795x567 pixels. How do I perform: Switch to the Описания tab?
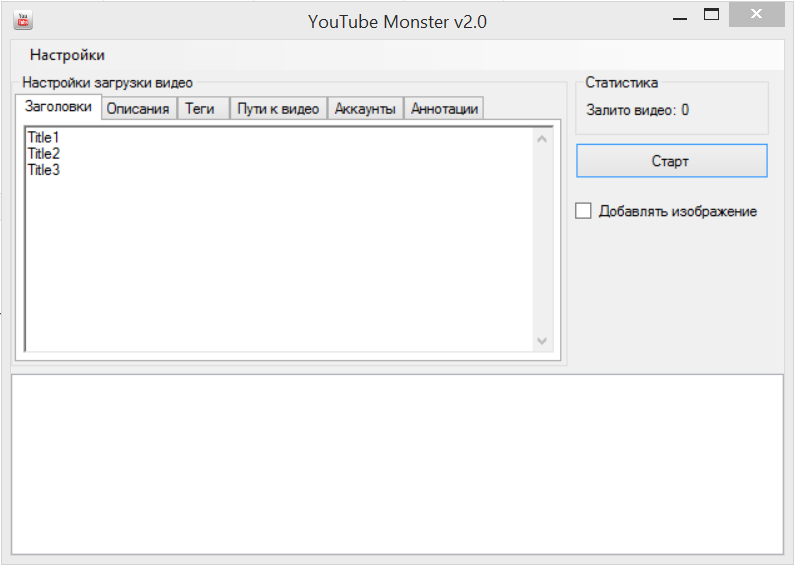click(x=138, y=109)
